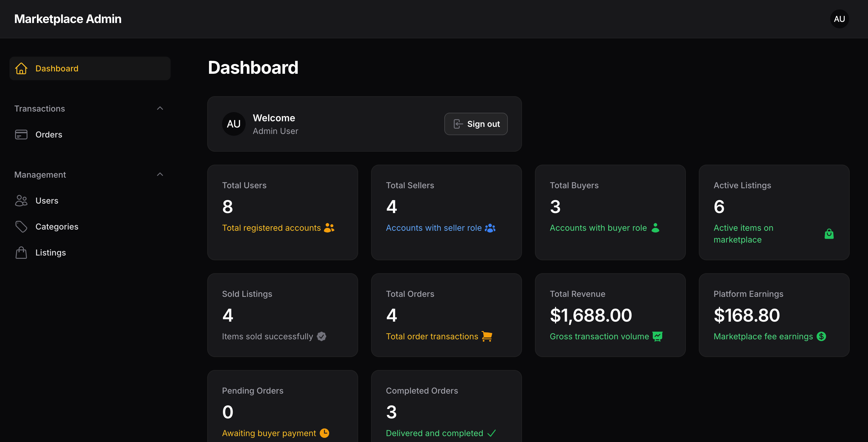
Task: Click the green bag icon in Active Listings card
Action: coord(829,234)
